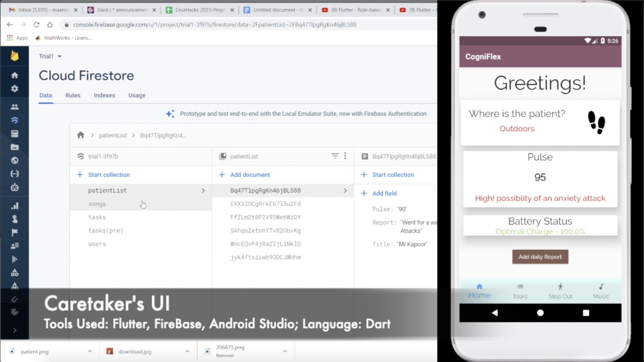Tap the Add daily Report button

click(540, 257)
